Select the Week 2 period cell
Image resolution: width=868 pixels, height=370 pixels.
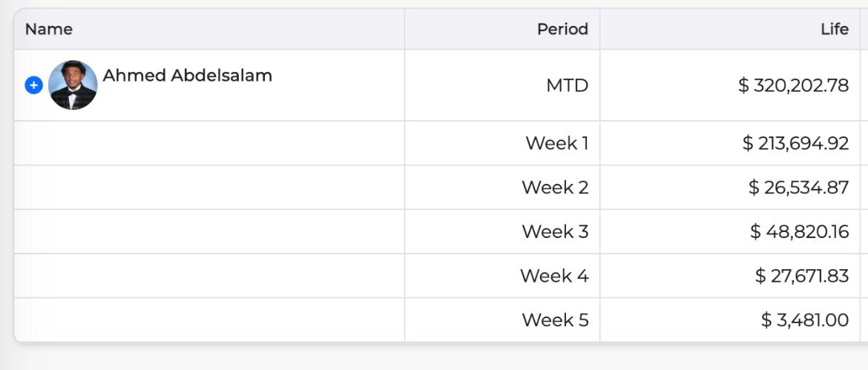pos(555,188)
